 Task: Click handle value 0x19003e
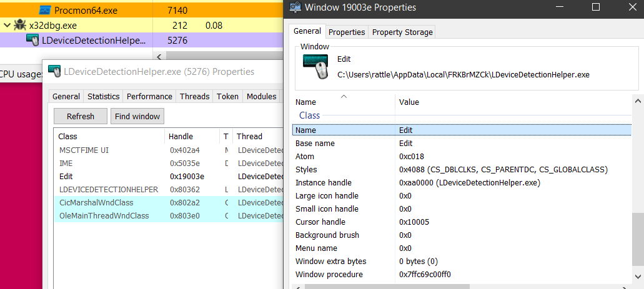(x=187, y=177)
